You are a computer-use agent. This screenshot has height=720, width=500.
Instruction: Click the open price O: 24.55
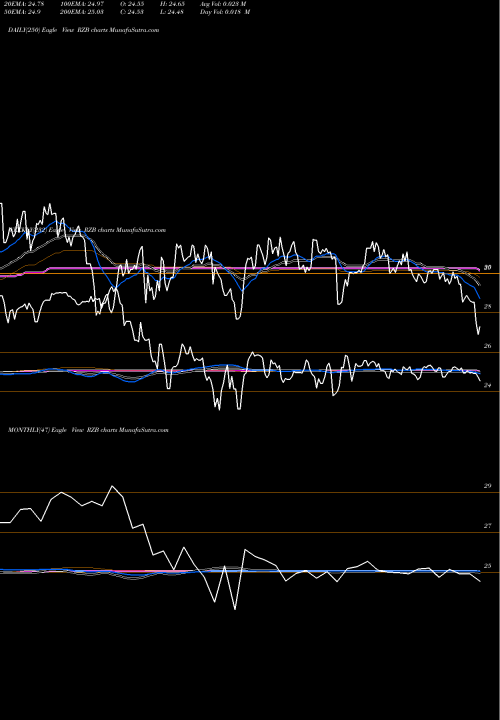pos(132,3)
